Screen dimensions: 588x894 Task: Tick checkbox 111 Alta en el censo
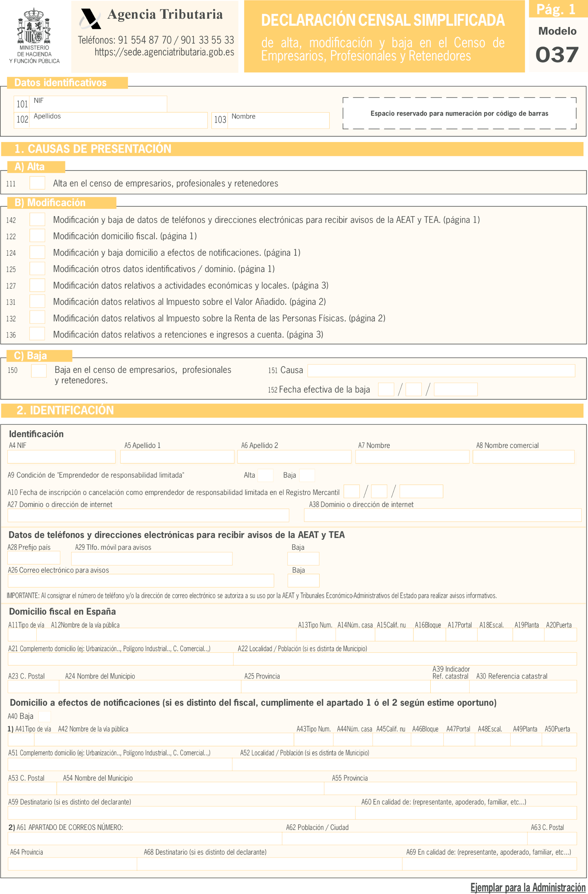tap(37, 183)
